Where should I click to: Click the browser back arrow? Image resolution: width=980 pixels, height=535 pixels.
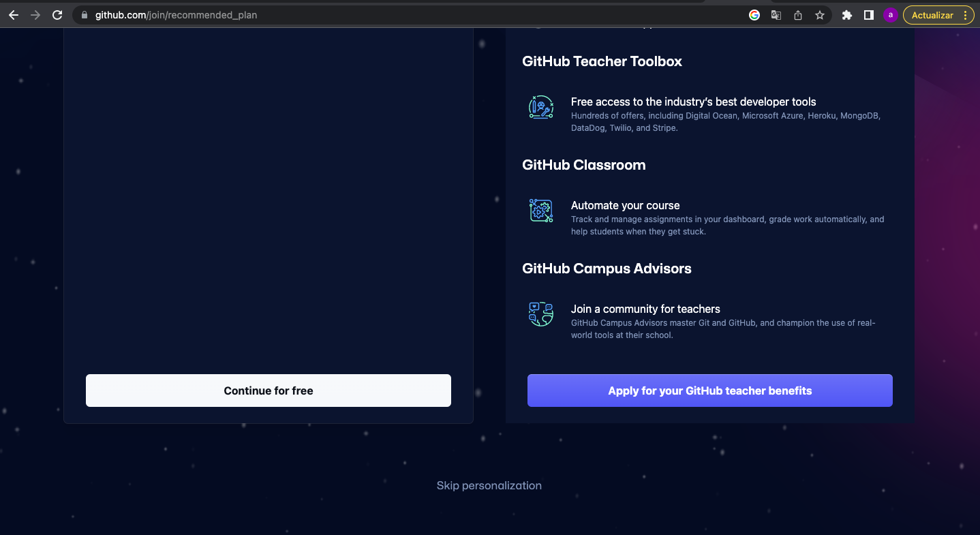tap(14, 15)
